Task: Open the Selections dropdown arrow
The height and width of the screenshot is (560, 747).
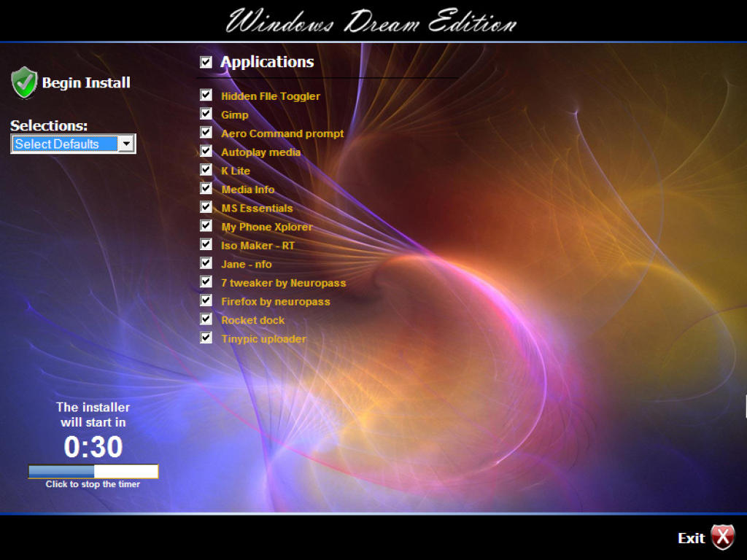Action: point(126,144)
